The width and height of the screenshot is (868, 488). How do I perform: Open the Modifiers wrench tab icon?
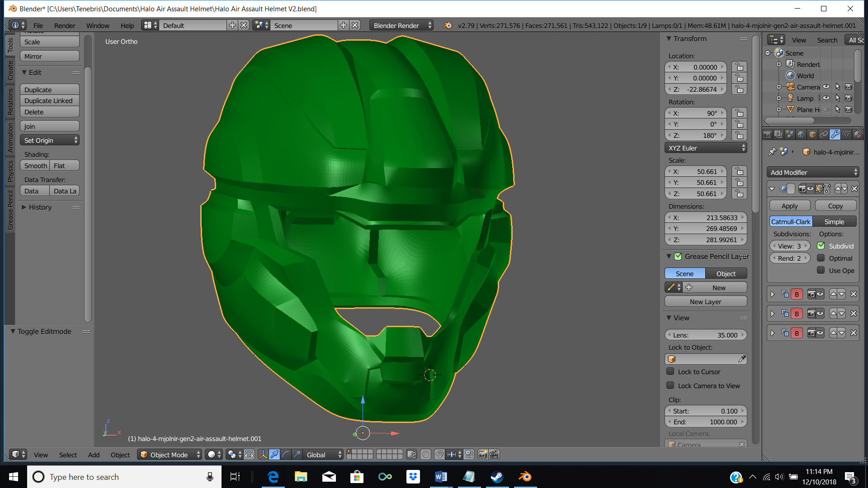835,134
